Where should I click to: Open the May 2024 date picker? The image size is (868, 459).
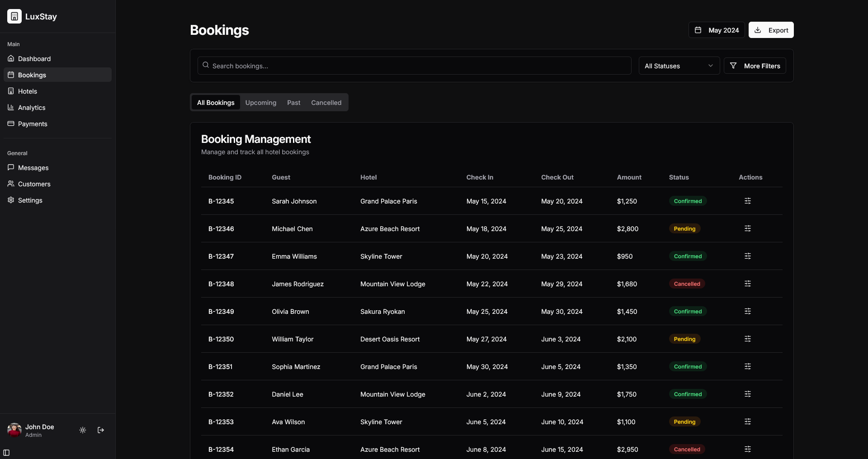(x=717, y=30)
